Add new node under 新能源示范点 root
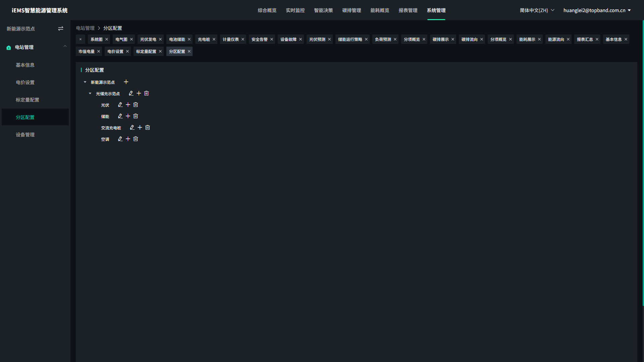Screen dimensions: 644x362 coord(126,82)
